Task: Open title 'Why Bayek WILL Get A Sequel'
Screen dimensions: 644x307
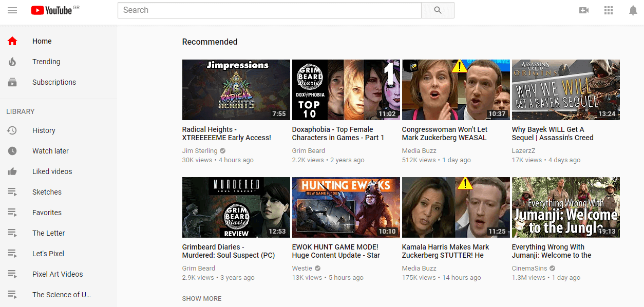Action: pyautogui.click(x=553, y=133)
